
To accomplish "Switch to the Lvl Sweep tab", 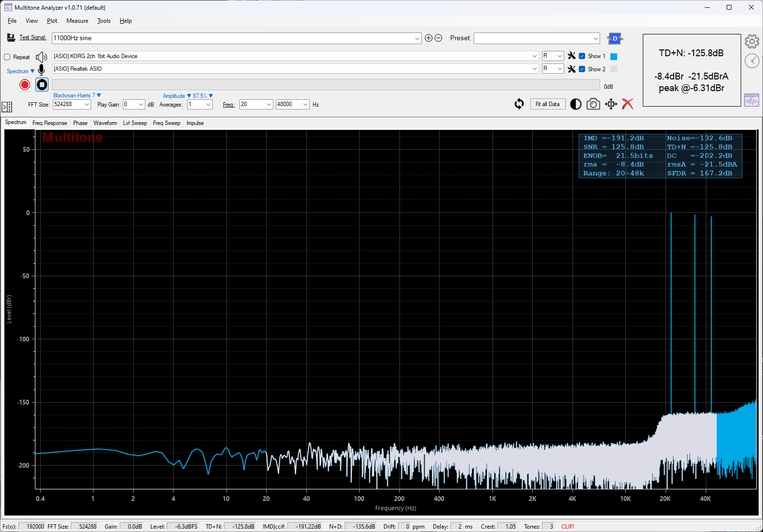I will tap(135, 123).
